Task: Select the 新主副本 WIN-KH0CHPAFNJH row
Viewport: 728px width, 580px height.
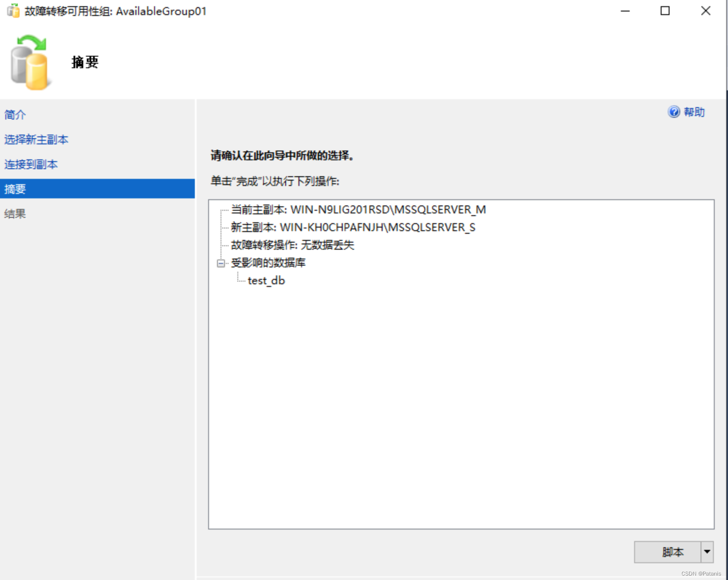Action: [x=353, y=227]
